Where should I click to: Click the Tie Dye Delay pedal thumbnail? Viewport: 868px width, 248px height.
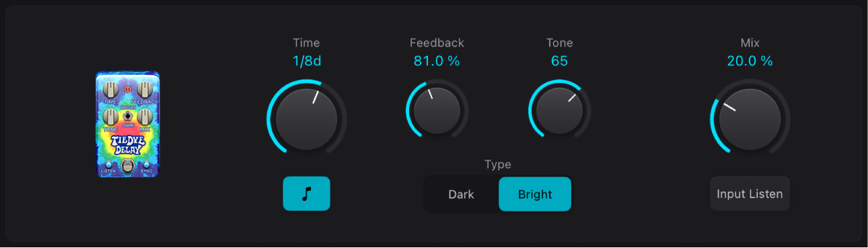pyautogui.click(x=128, y=125)
